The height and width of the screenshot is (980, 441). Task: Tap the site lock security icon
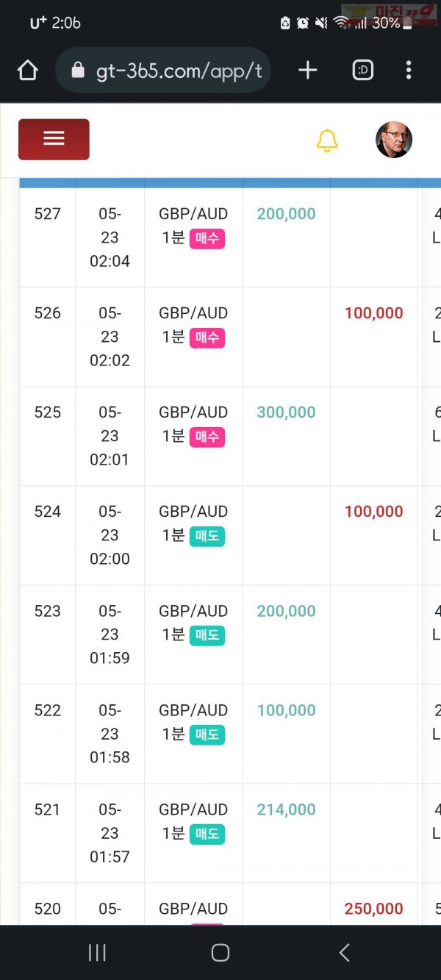point(78,70)
